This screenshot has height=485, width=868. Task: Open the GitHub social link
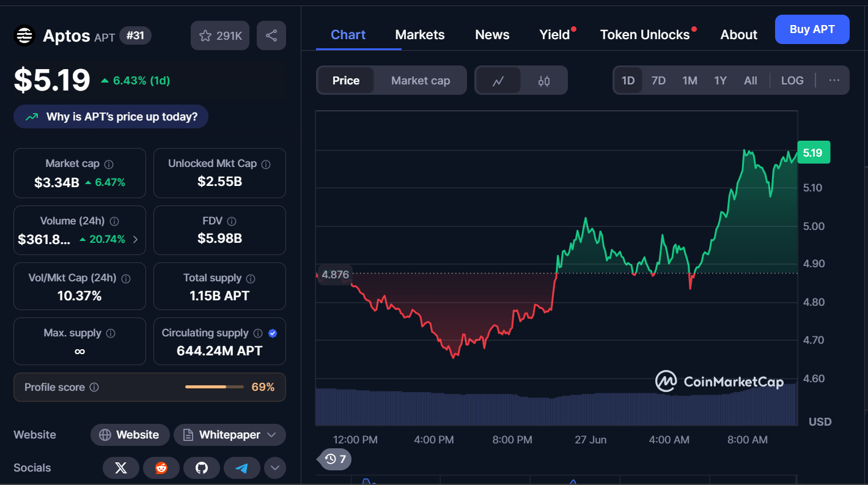(x=202, y=468)
